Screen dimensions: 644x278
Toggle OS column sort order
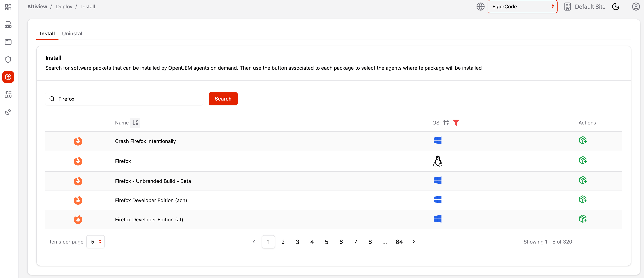[x=446, y=123]
